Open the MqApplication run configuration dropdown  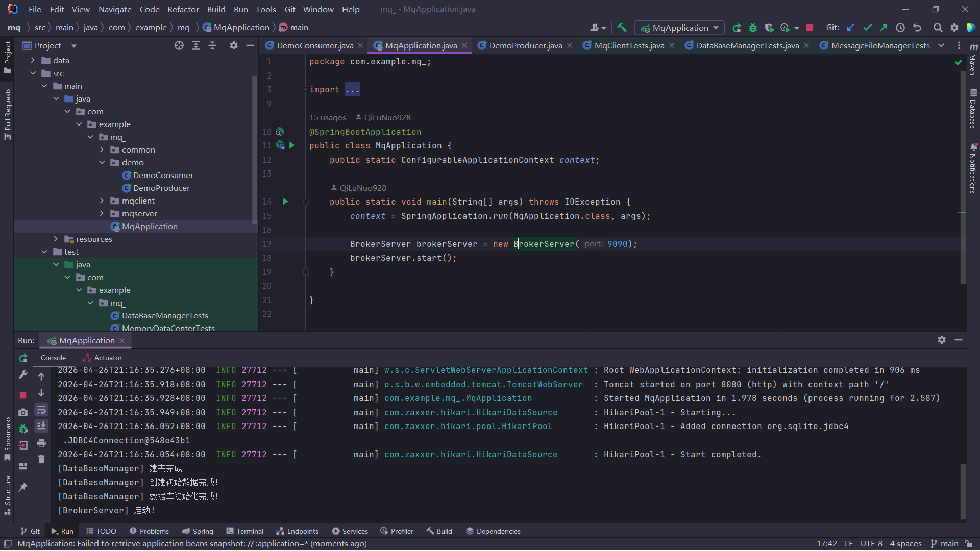[679, 28]
